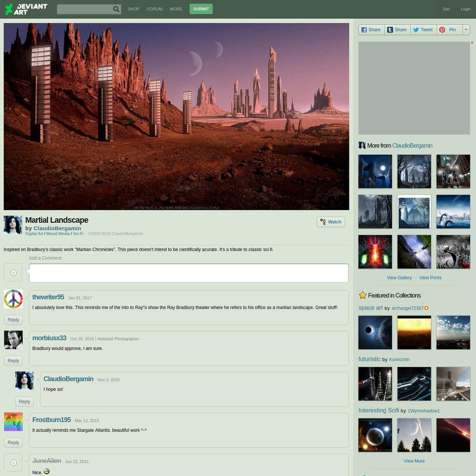Open the 'Interesting Scifi' collection link
Screen dimensions: 476x476
(378, 410)
